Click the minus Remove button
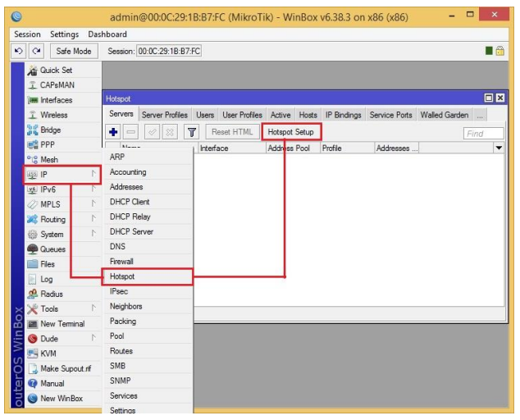Viewport: 520px width, 420px height. point(131,132)
